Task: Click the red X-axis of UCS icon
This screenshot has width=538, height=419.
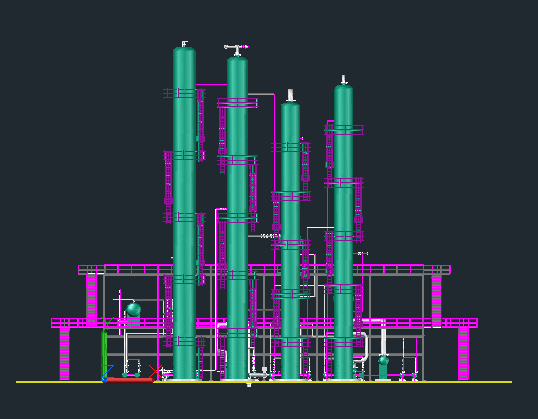Action: tap(129, 380)
